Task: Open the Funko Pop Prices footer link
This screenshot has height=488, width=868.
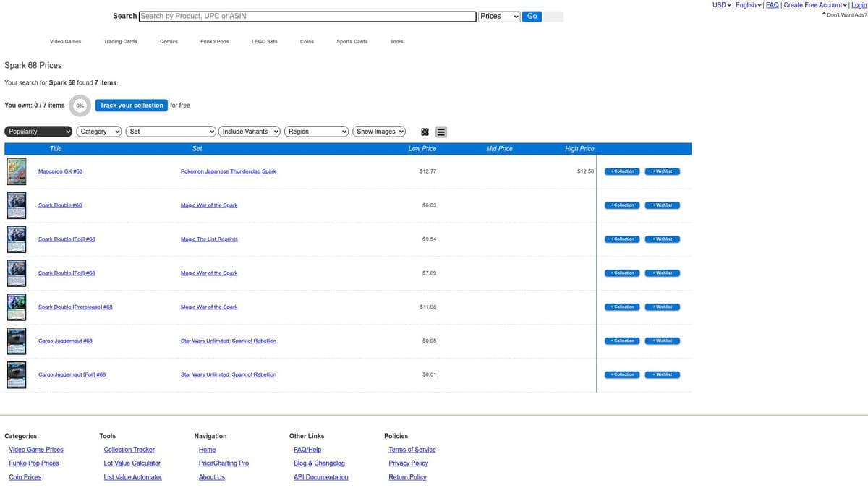Action: 34,463
